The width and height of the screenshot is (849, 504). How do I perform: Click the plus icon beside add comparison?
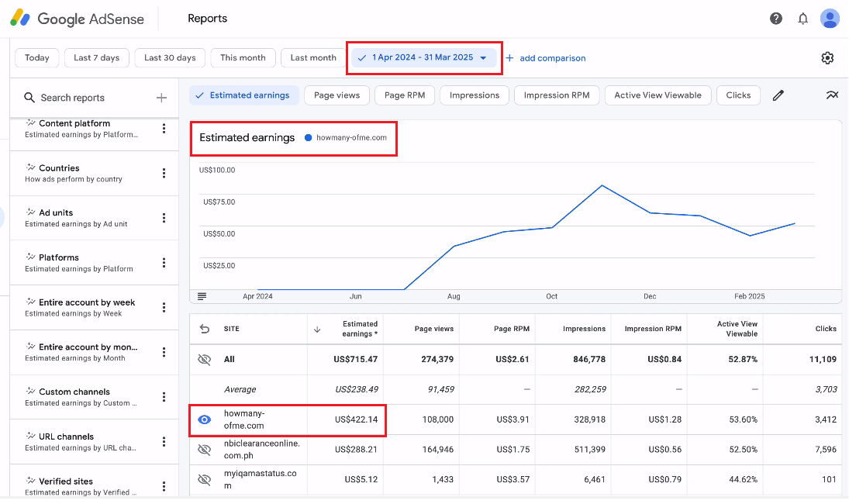pyautogui.click(x=509, y=58)
